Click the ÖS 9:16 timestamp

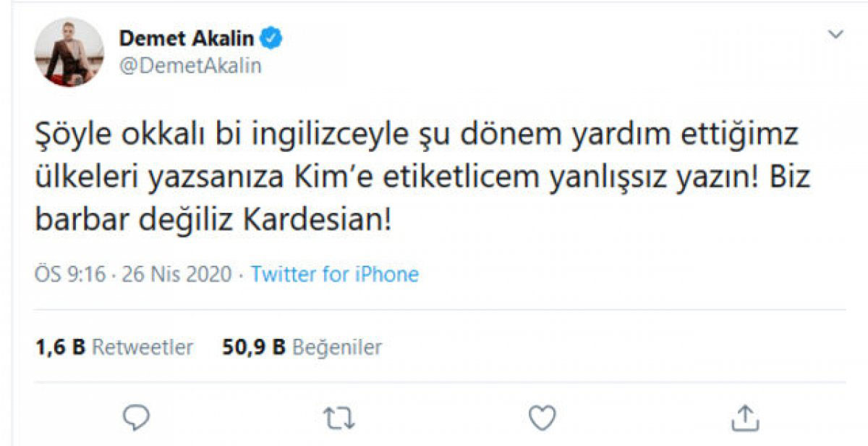[x=70, y=274]
